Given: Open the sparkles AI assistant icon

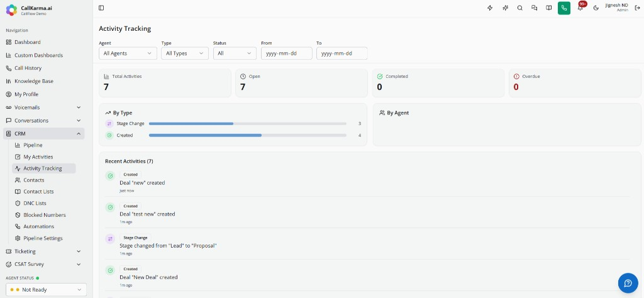Looking at the screenshot, I should (505, 8).
